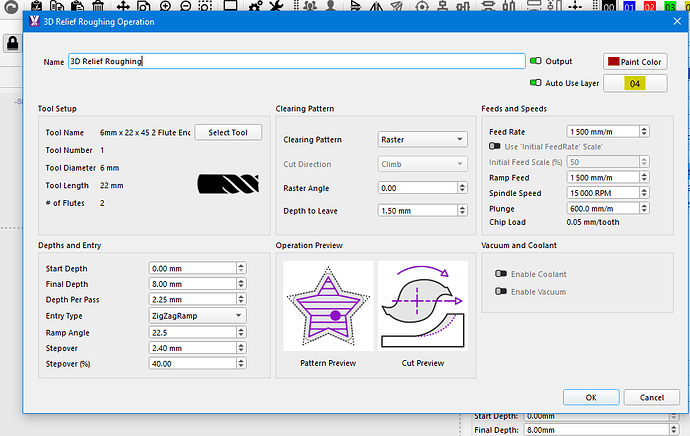Open the Entry Type ZigZagRamp dropdown
690x436 pixels.
click(197, 315)
